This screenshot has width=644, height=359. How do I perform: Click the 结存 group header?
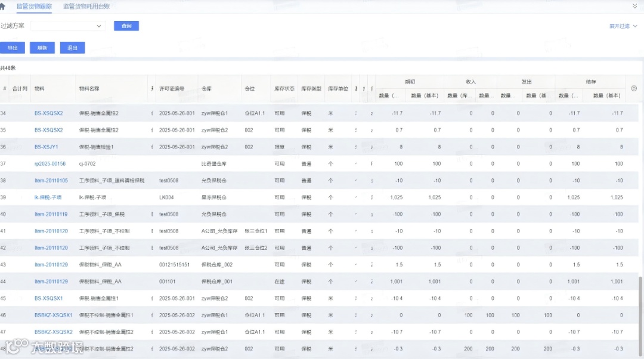tap(590, 82)
